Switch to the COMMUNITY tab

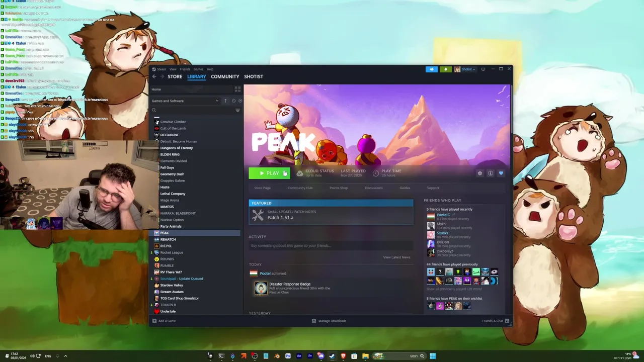tap(225, 76)
